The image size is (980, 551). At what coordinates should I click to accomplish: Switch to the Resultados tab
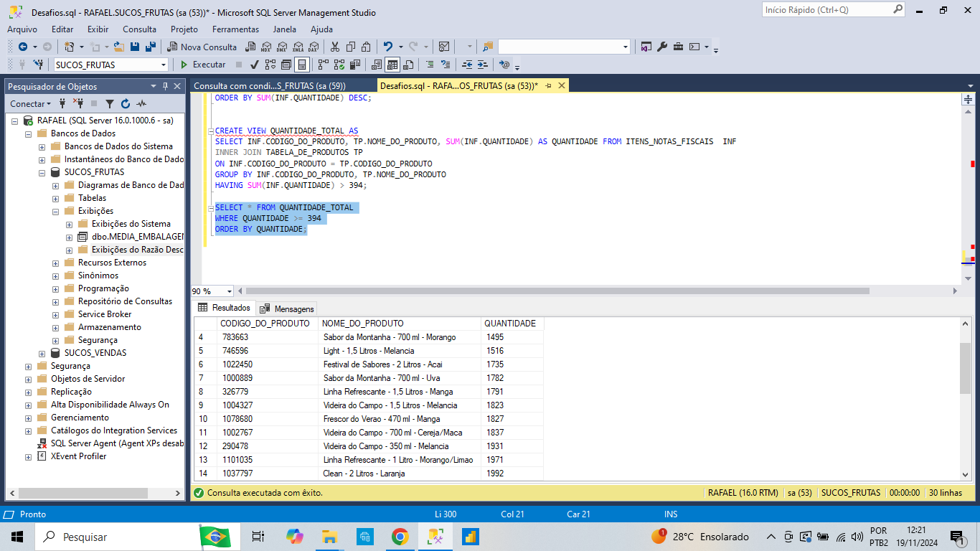pyautogui.click(x=224, y=308)
